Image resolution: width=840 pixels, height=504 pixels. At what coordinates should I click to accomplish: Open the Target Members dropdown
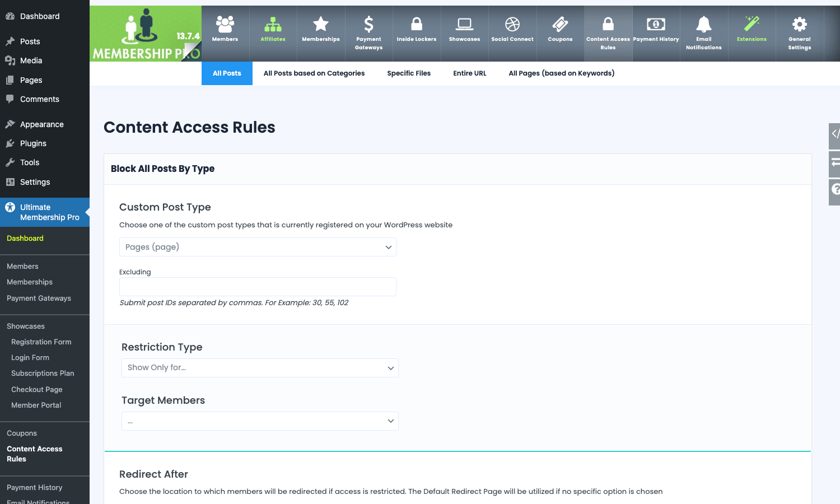260,421
